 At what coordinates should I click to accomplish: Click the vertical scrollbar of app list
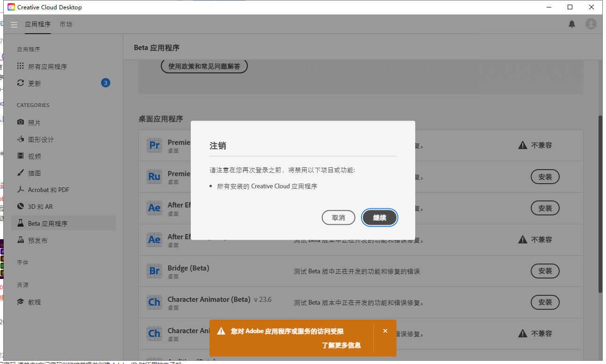click(600, 203)
